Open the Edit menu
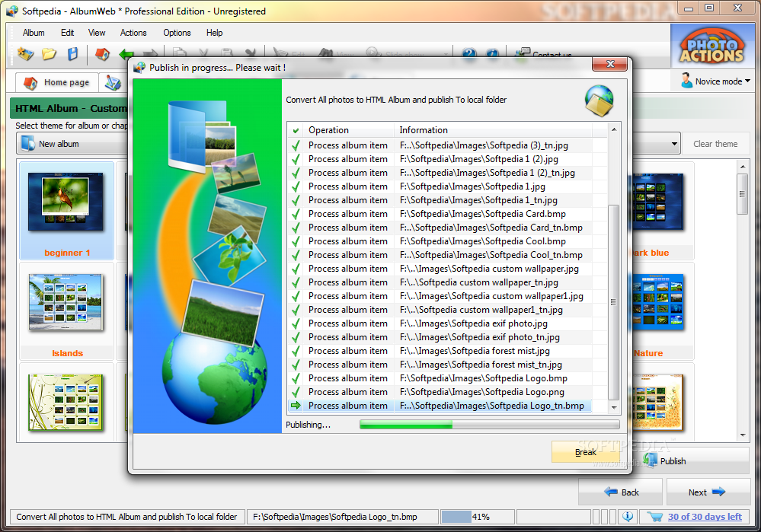 click(68, 33)
